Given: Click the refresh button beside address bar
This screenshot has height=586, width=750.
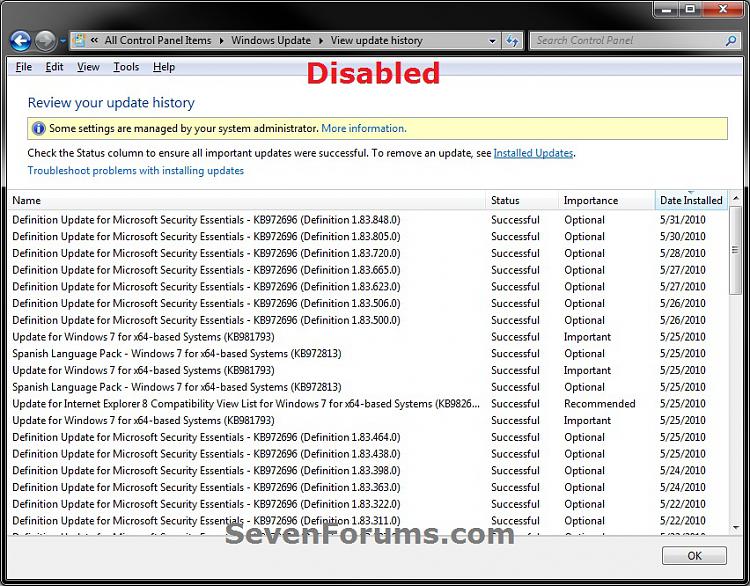Looking at the screenshot, I should click(x=512, y=41).
